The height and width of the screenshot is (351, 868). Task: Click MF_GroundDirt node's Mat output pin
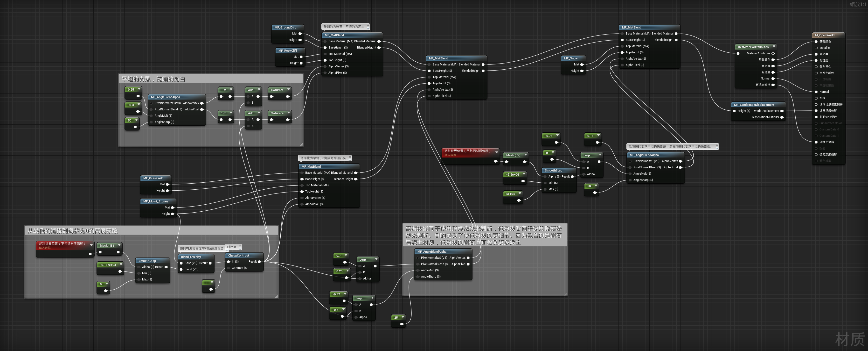point(300,34)
